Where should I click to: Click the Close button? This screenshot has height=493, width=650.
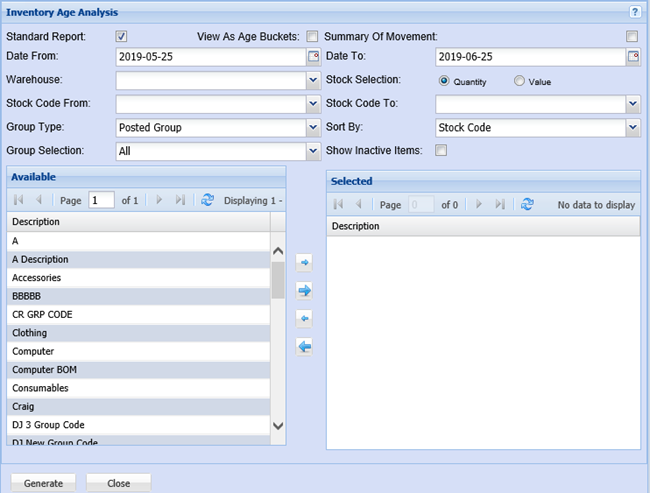[x=118, y=483]
